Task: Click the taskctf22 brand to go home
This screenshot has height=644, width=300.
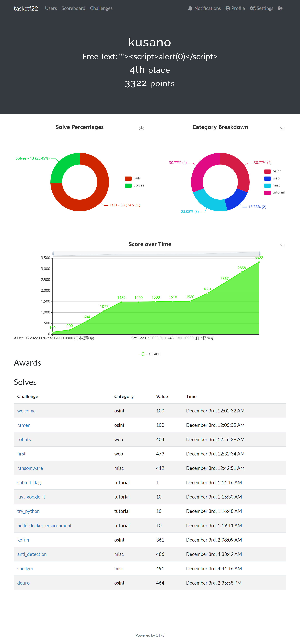Action: click(x=26, y=8)
